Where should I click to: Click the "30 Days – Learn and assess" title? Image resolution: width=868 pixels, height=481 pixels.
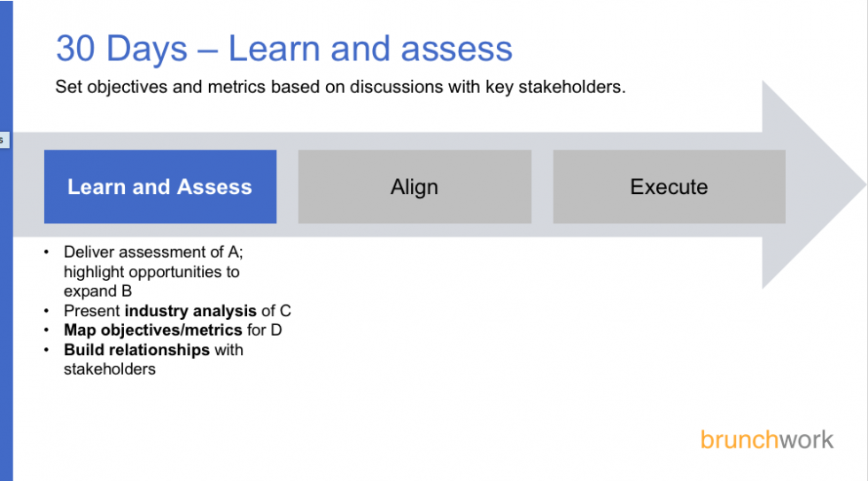coord(283,49)
